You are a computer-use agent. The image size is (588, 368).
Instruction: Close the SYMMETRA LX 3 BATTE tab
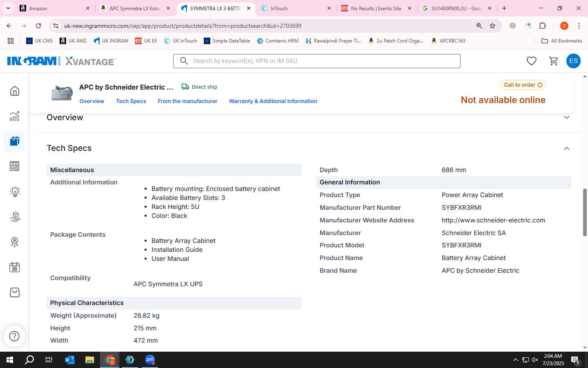pos(249,8)
